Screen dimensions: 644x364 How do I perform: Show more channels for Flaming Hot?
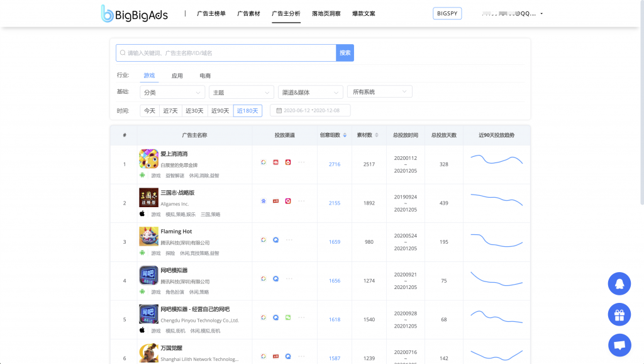click(289, 240)
